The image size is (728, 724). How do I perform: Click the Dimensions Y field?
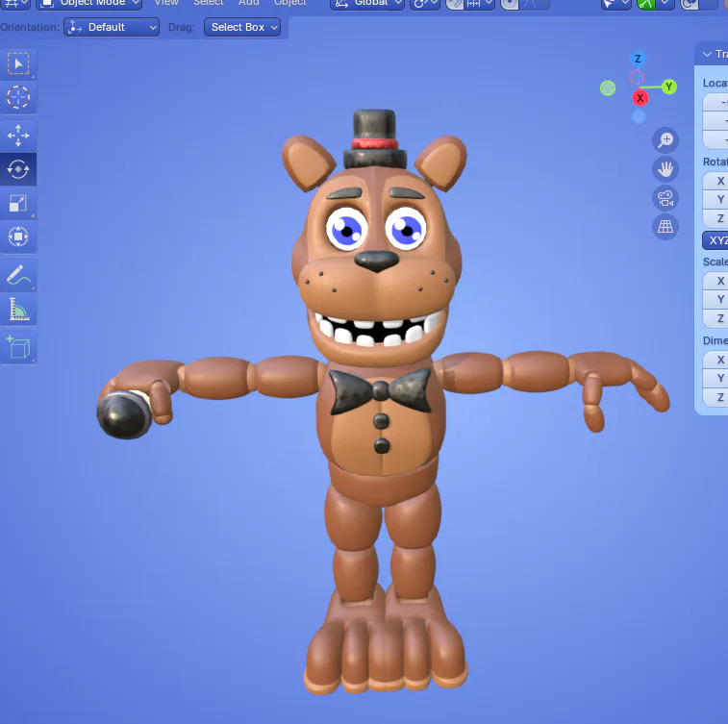(715, 378)
